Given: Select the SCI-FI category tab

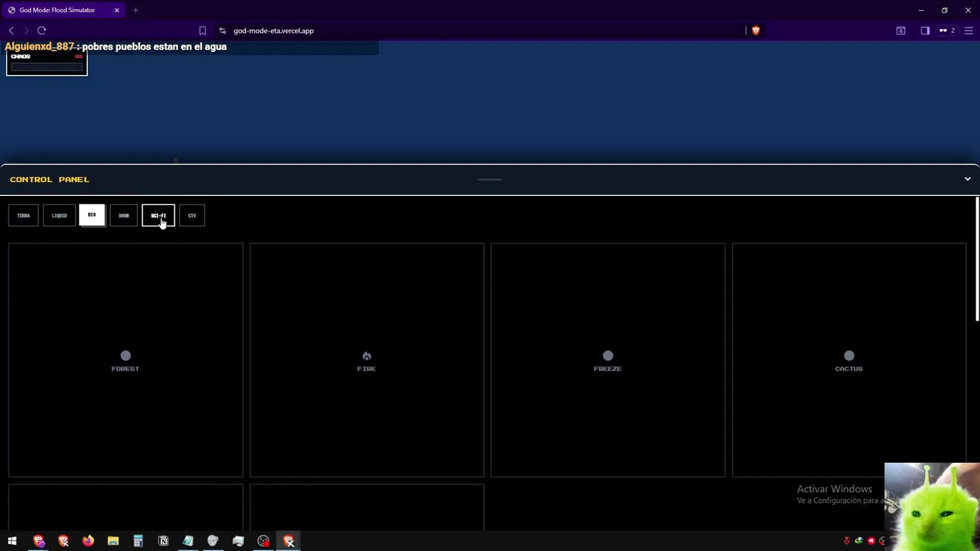Looking at the screenshot, I should [158, 216].
